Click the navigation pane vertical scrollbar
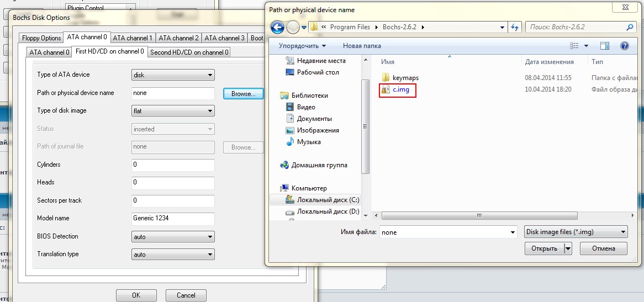Screen dimensions: 644x302 (x=365, y=126)
